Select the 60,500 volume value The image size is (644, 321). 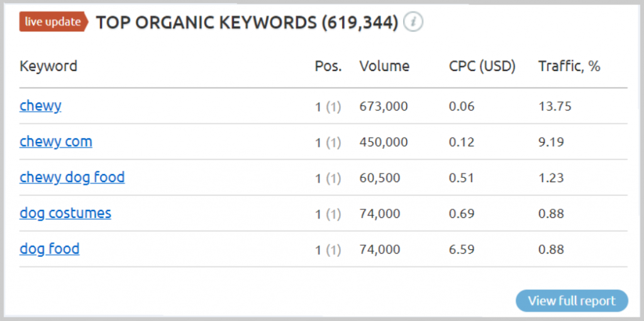coord(379,178)
